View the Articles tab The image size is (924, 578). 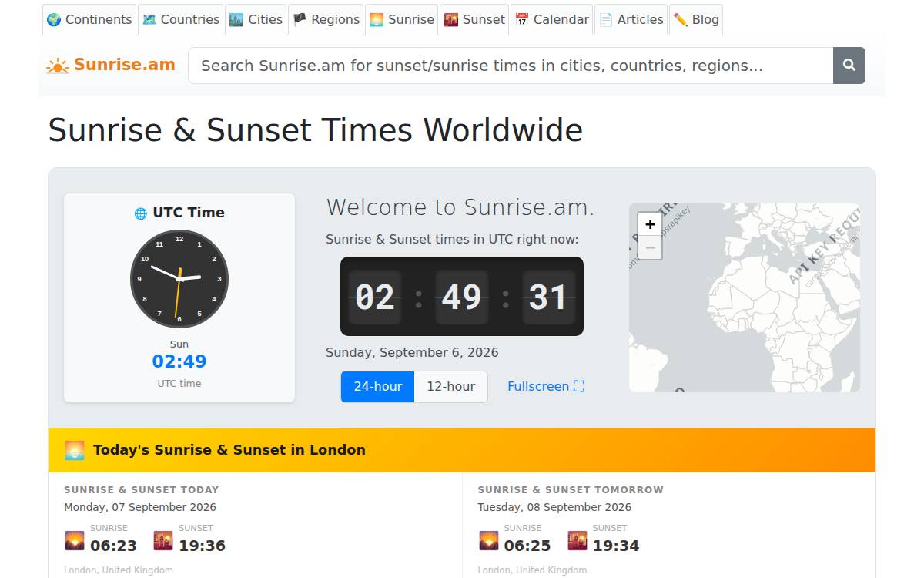(631, 20)
